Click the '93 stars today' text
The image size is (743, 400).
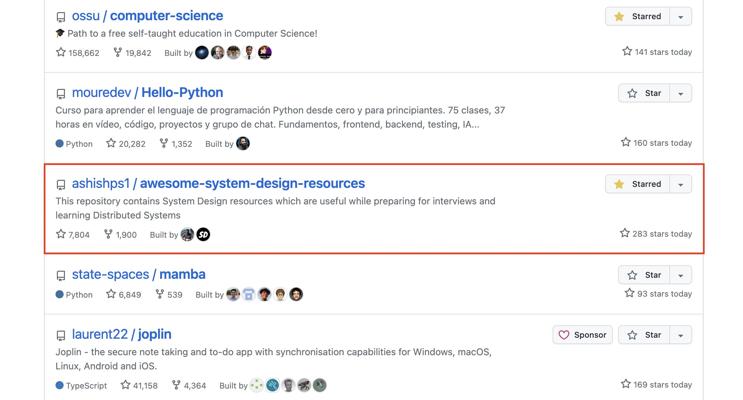(x=658, y=293)
